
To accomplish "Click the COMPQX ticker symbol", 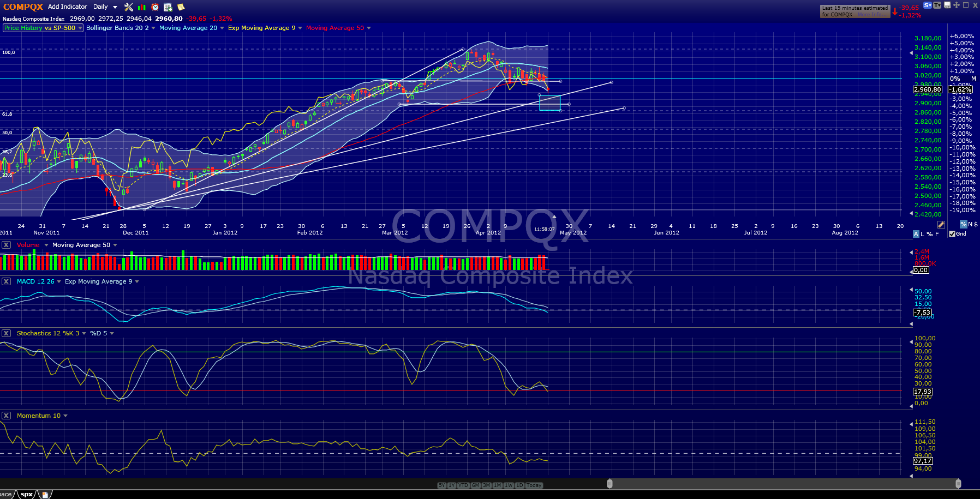I will 23,7.
